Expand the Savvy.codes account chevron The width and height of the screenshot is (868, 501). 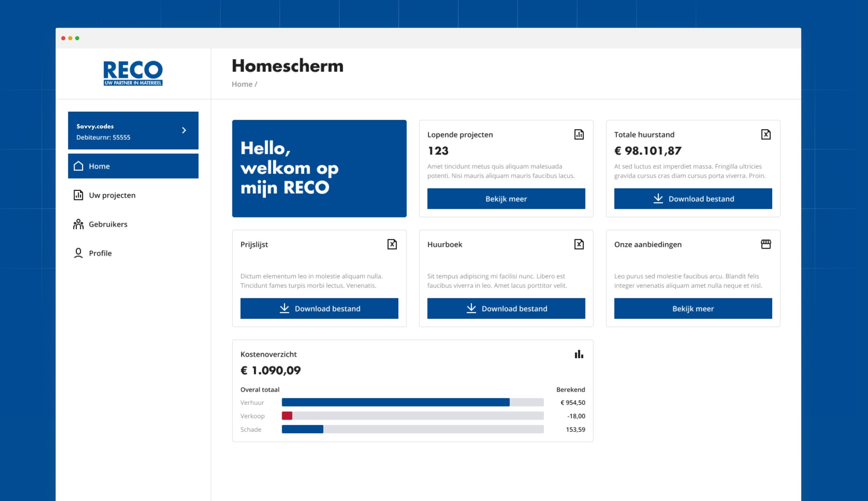[184, 130]
